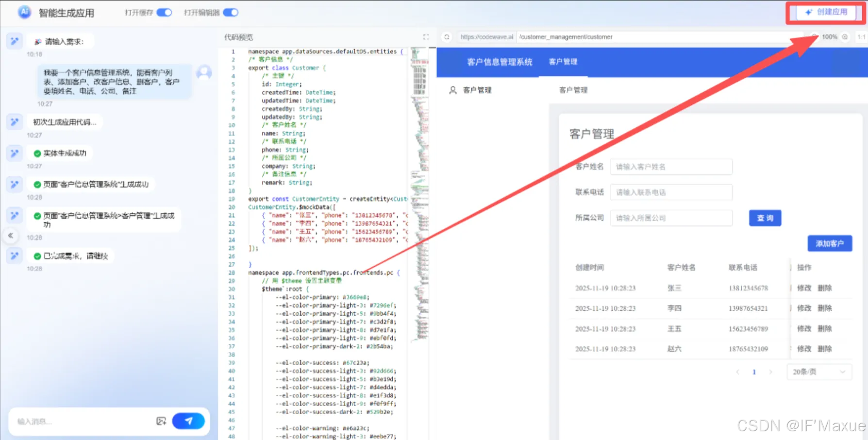Click code line 28 namespace frontendTypes
868x440 pixels.
[324, 273]
